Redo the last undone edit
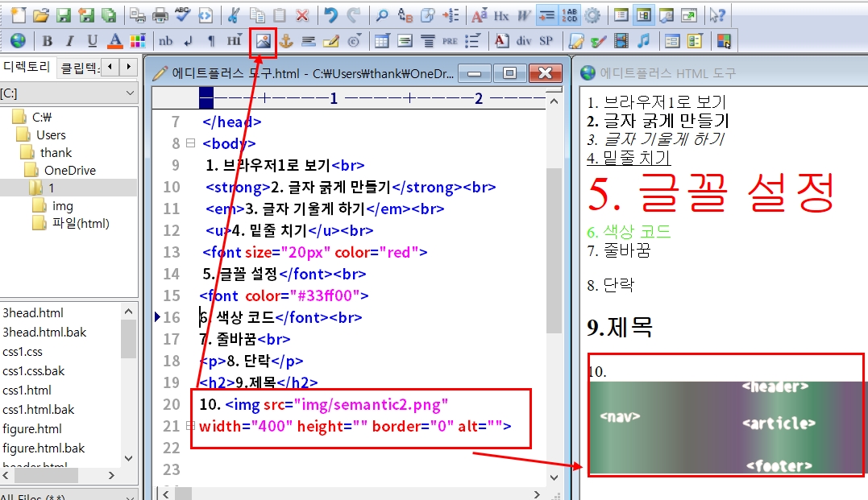 point(354,15)
